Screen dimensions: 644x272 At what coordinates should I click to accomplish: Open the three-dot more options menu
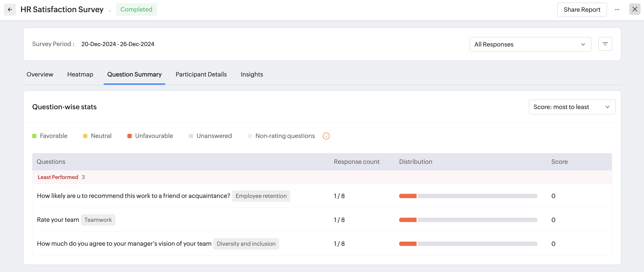pyautogui.click(x=617, y=10)
